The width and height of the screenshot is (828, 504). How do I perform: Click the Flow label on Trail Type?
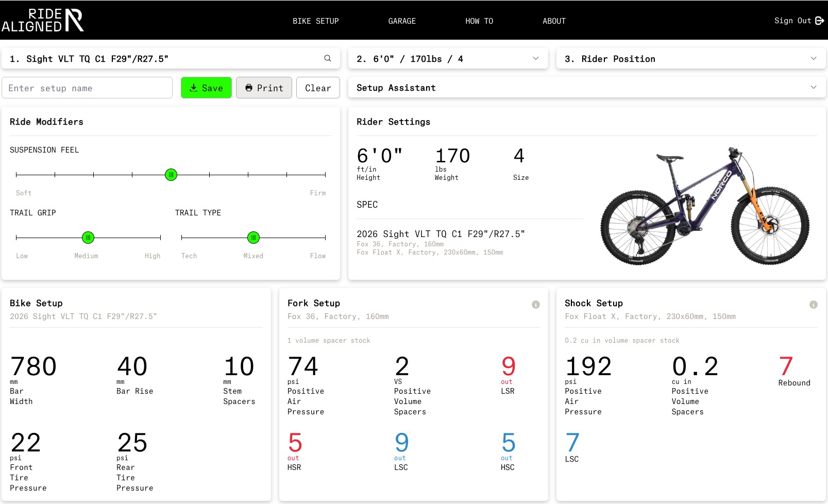tap(318, 256)
